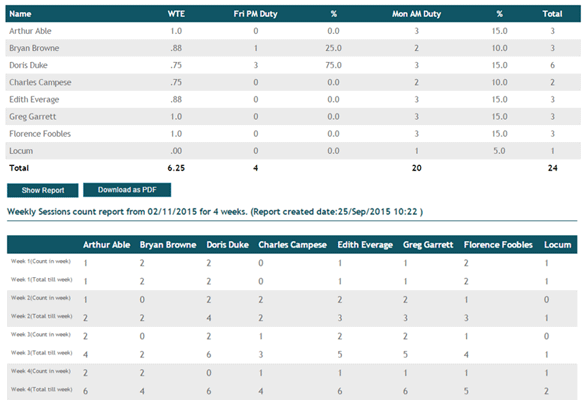585x400 pixels.
Task: Click Charles Campese in the Name column
Action: pos(40,82)
